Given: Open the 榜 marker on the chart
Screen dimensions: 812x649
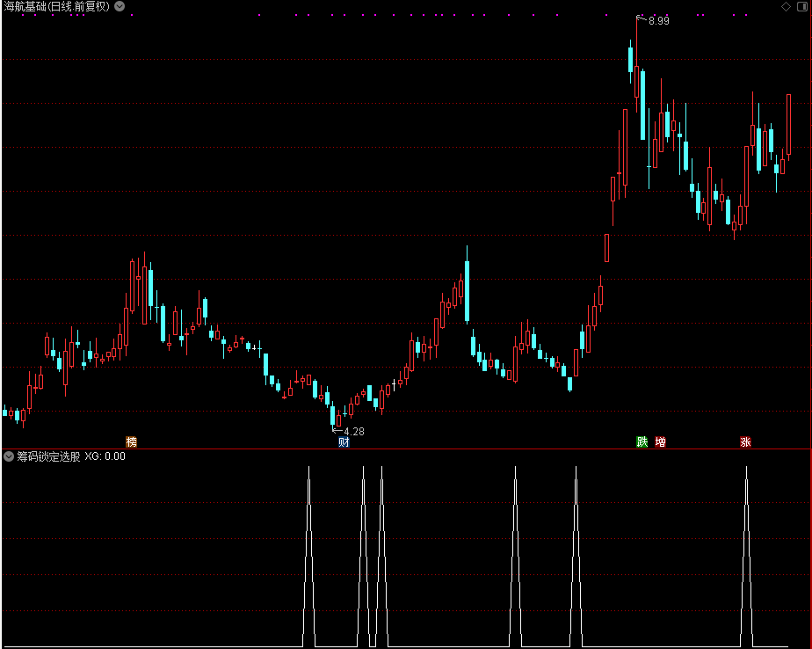Looking at the screenshot, I should point(132,441).
